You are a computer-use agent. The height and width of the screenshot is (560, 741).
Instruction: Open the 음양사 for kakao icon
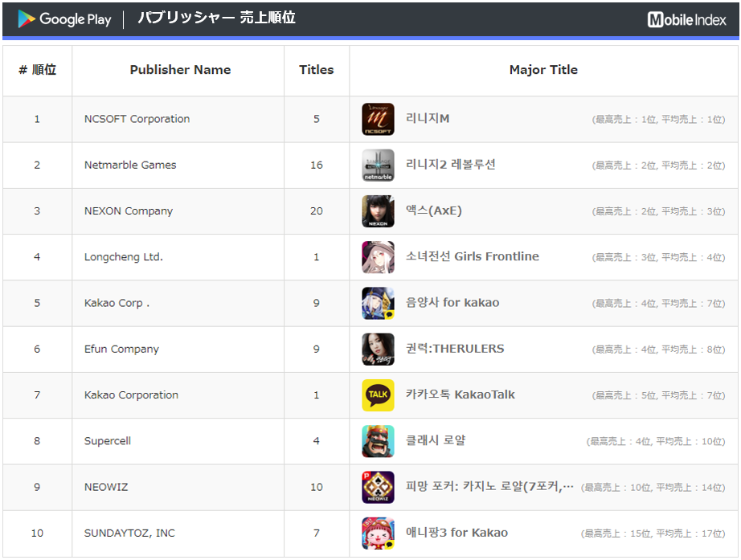point(378,303)
